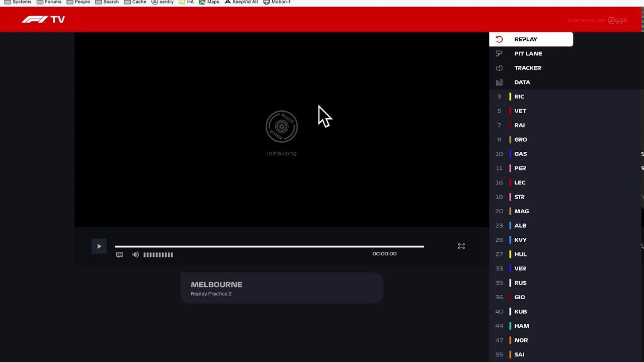Open the Forums bookmark folder
The height and width of the screenshot is (362, 644).
click(49, 2)
